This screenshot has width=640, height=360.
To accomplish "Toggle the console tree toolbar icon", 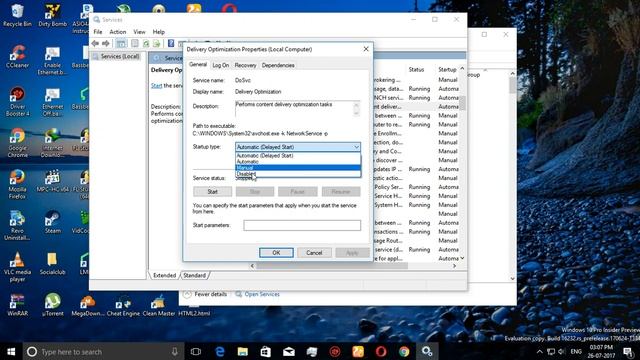I will point(121,43).
